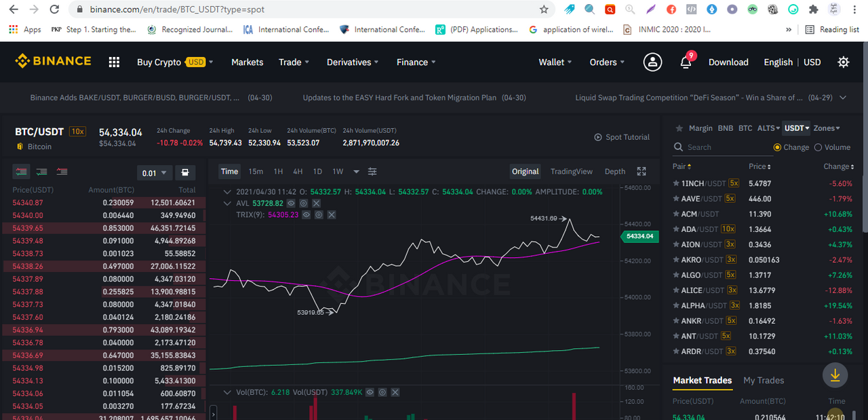Open the Orders dropdown
The image size is (868, 420).
[607, 62]
